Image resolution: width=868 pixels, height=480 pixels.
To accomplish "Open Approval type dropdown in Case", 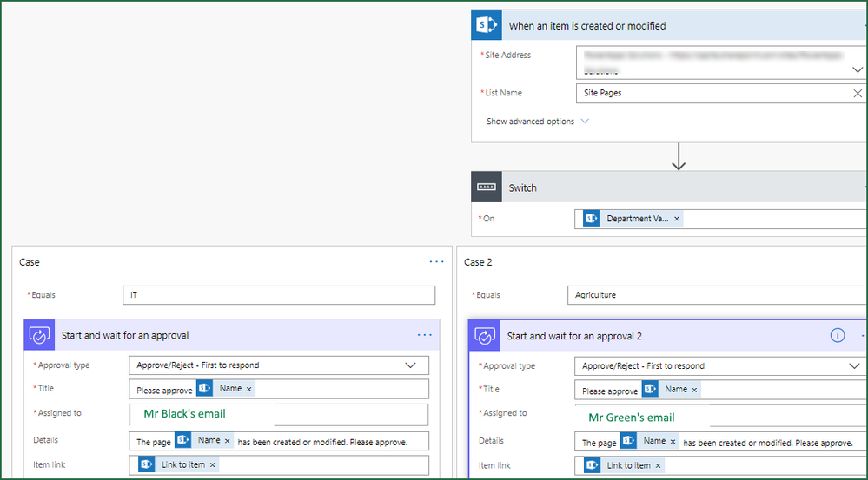I will (410, 365).
